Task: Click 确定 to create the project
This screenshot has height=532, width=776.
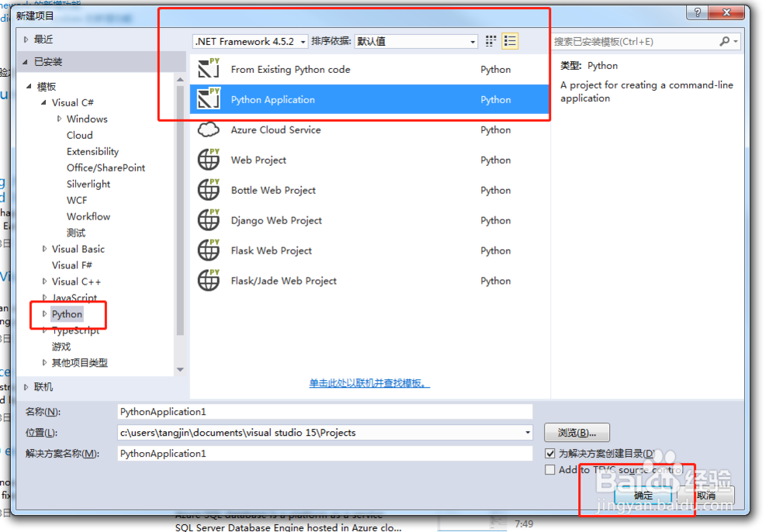Action: point(643,495)
